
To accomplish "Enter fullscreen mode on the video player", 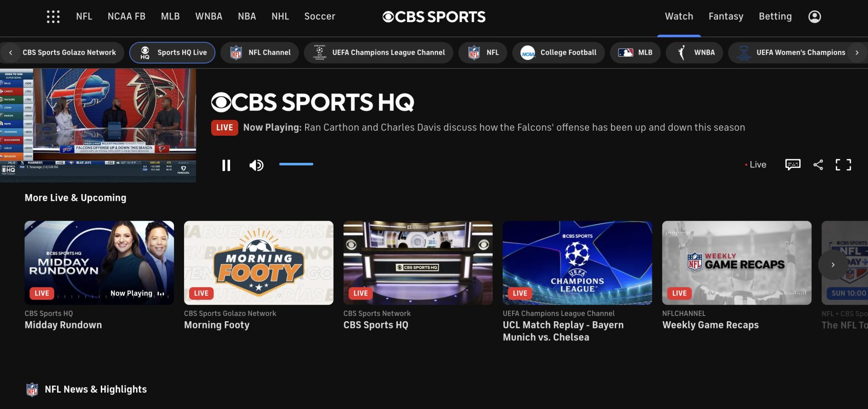I will point(843,165).
